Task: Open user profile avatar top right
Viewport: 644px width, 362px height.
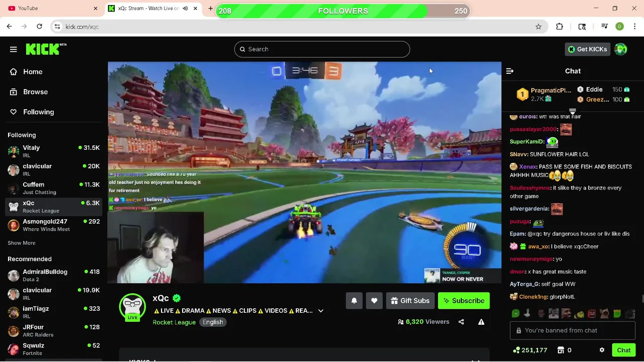Action: pos(621,49)
